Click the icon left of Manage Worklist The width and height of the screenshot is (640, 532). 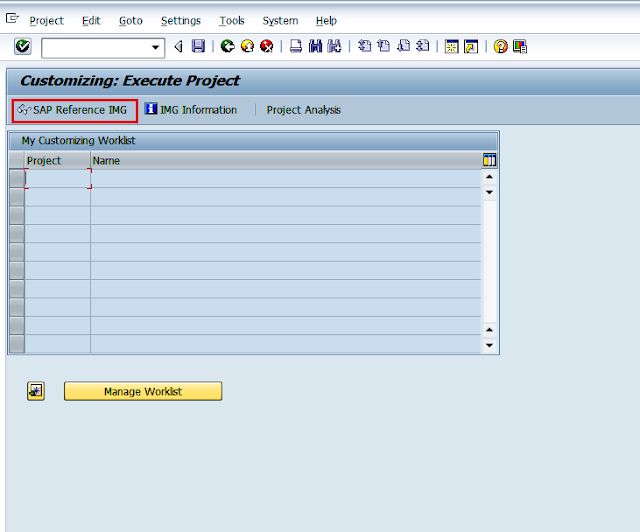pos(36,391)
